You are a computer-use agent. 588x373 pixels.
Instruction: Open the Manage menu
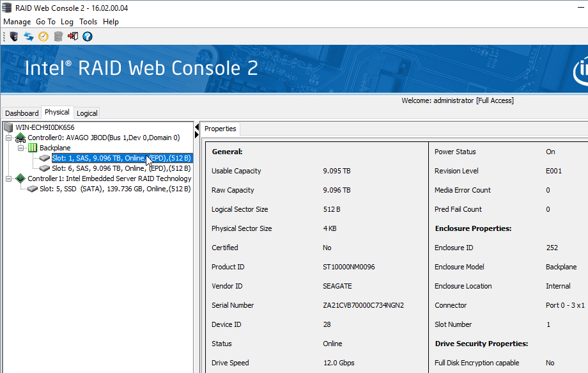pos(17,22)
